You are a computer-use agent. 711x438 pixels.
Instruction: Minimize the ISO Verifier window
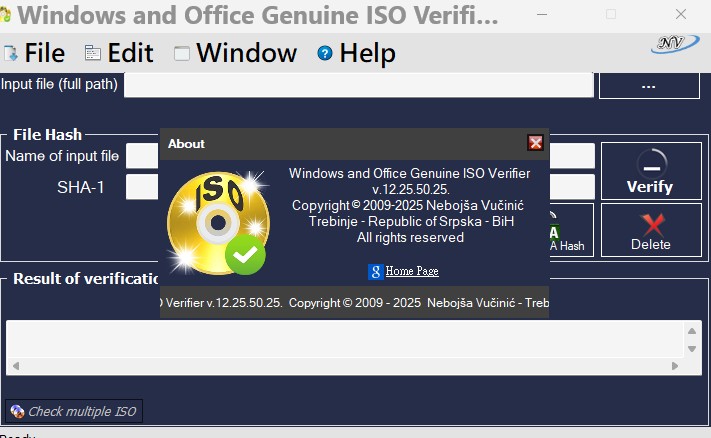pyautogui.click(x=542, y=15)
